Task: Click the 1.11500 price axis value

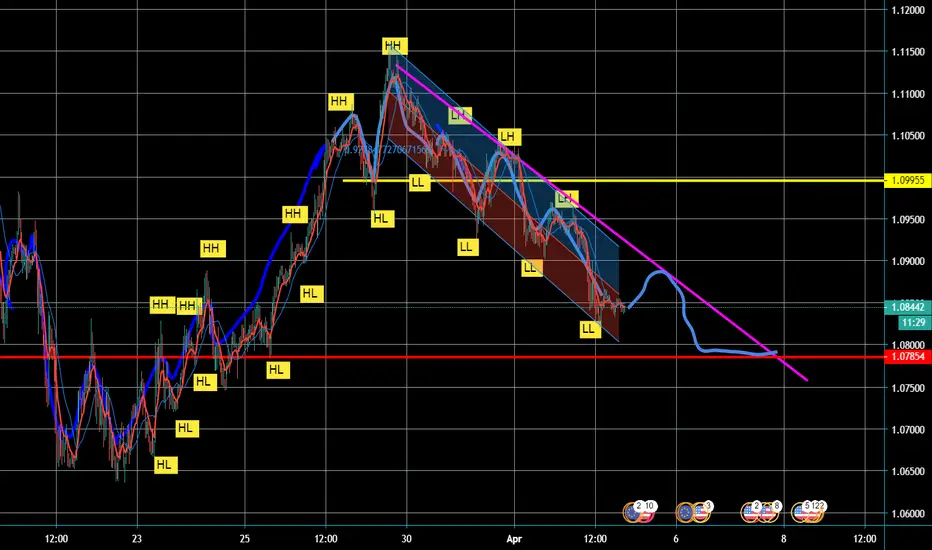Action: 908,52
